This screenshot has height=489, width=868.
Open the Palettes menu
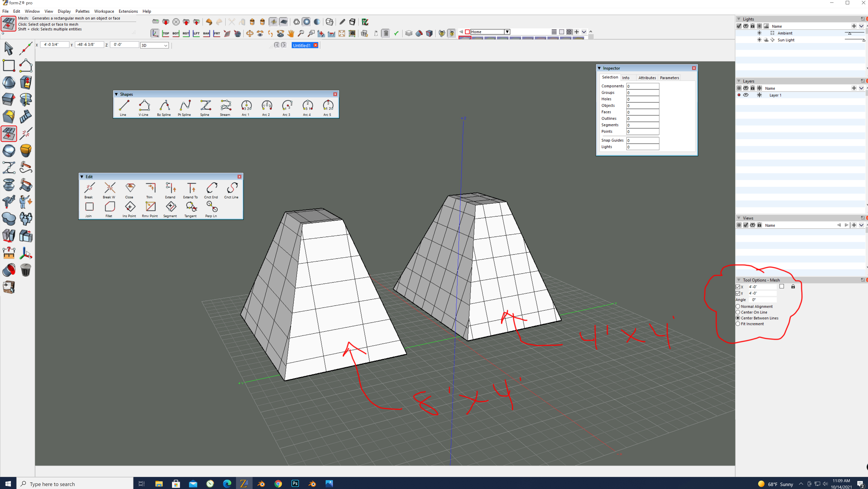click(82, 11)
